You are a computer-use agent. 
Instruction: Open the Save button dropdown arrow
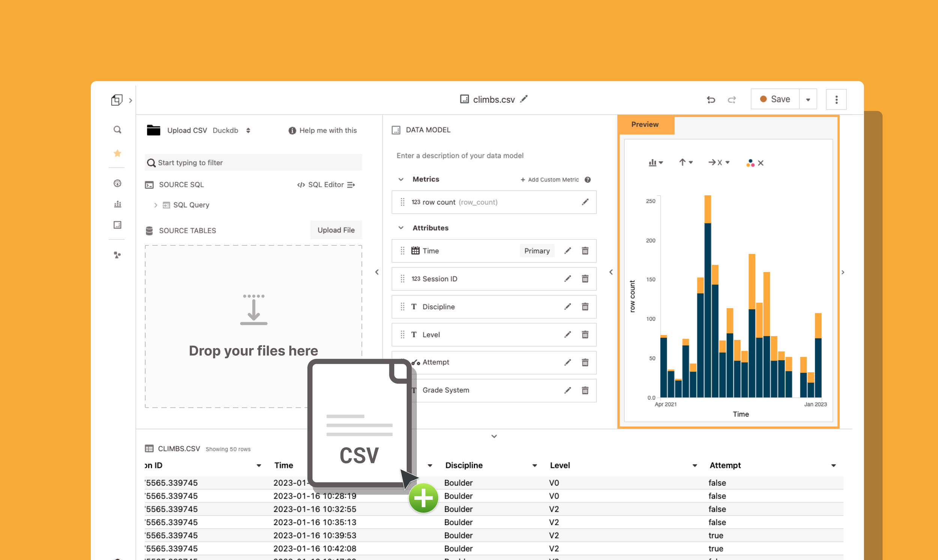click(808, 100)
